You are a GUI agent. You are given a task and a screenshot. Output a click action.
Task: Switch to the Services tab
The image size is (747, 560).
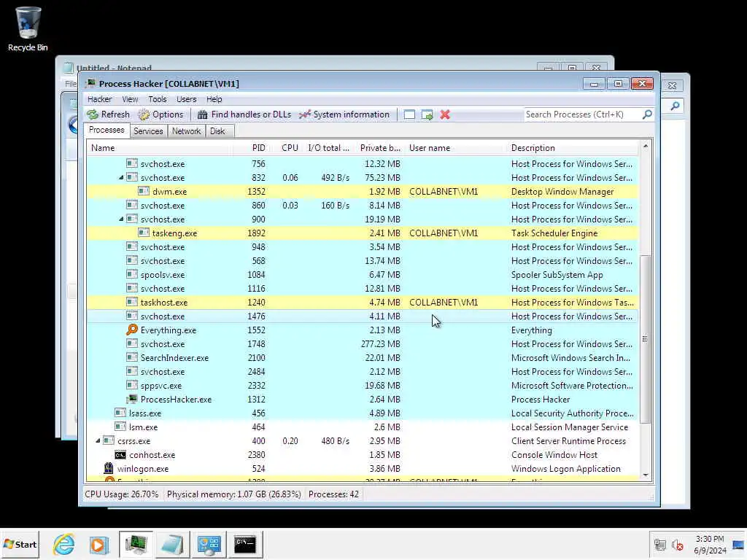148,131
